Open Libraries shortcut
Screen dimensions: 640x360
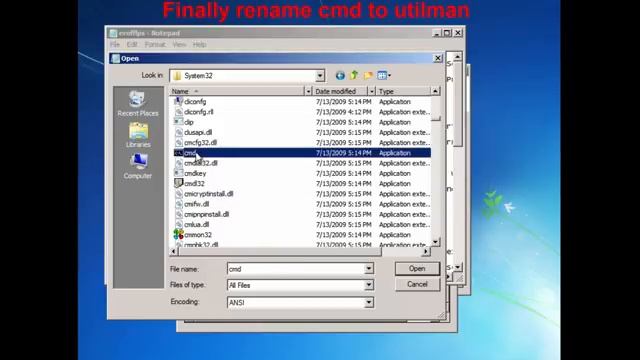tap(138, 135)
